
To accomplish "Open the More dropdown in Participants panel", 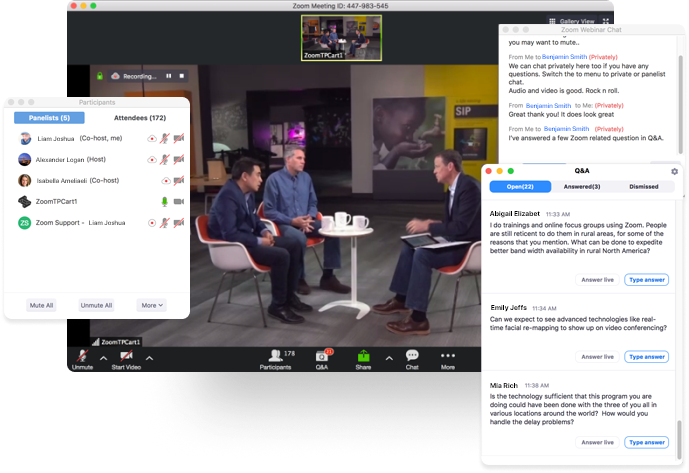I will (x=152, y=305).
